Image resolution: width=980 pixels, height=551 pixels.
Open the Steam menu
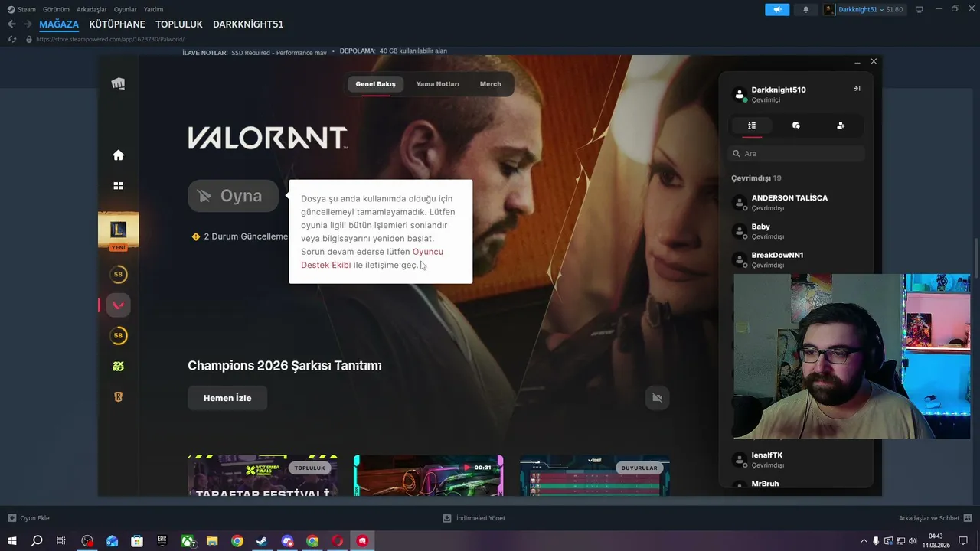pos(21,9)
